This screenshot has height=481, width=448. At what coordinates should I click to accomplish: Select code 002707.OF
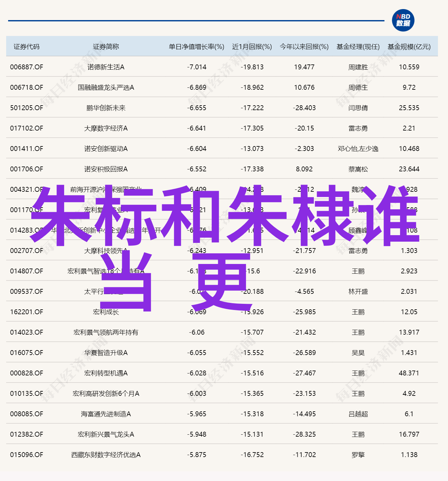27,251
